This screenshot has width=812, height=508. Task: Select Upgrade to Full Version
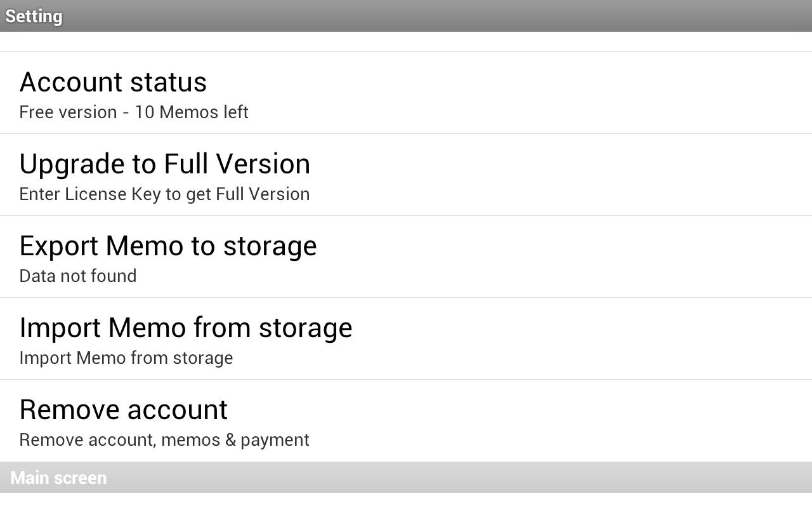pyautogui.click(x=164, y=164)
